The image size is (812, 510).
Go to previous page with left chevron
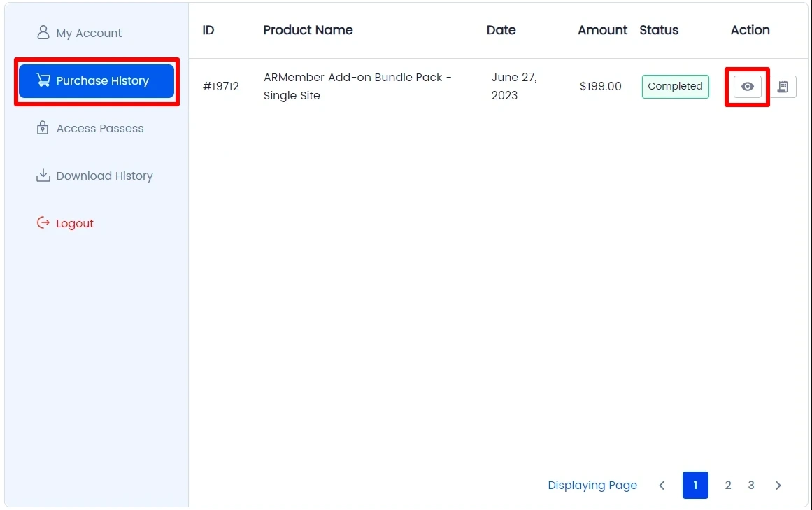pyautogui.click(x=662, y=485)
